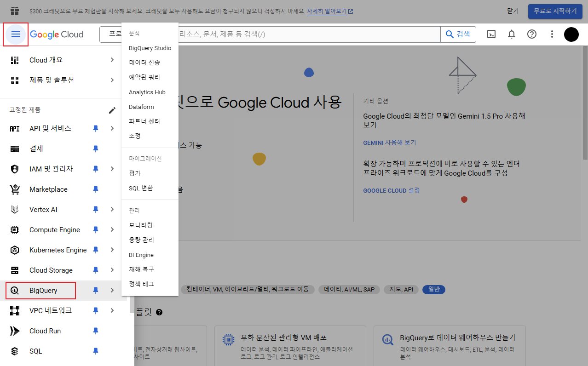
Task: Open Analytics Hub from the submenu
Action: tap(150, 92)
